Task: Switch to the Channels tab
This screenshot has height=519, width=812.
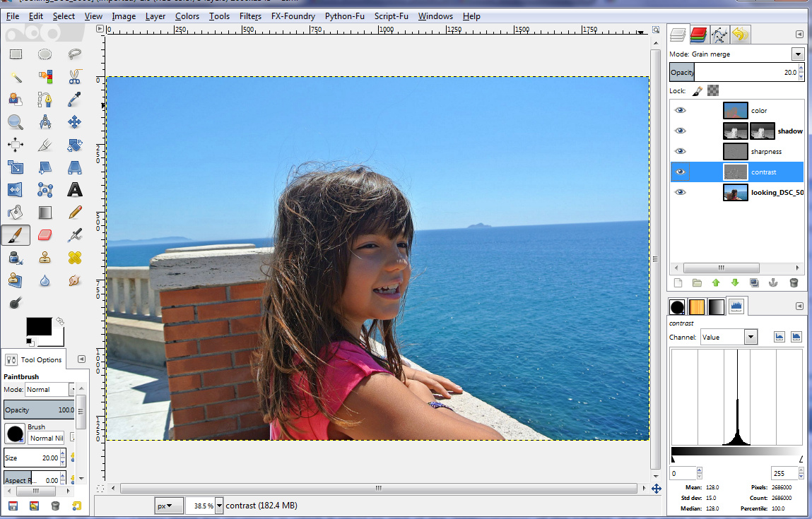Action: coord(699,35)
